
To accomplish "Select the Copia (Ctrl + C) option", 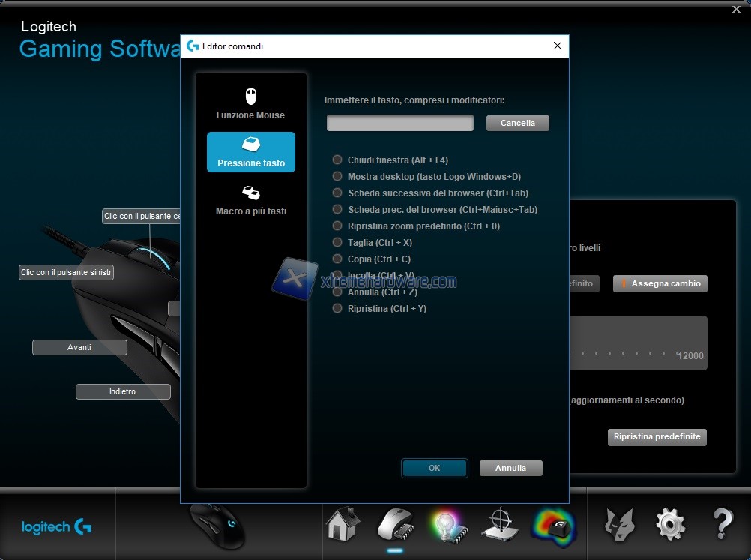I will click(x=337, y=259).
